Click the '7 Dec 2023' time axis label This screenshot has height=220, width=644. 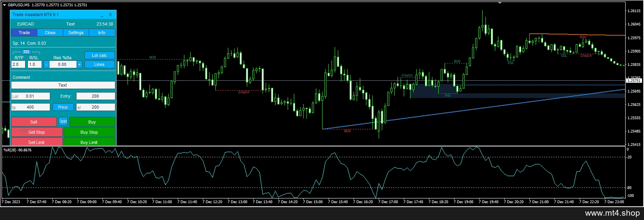click(11, 202)
